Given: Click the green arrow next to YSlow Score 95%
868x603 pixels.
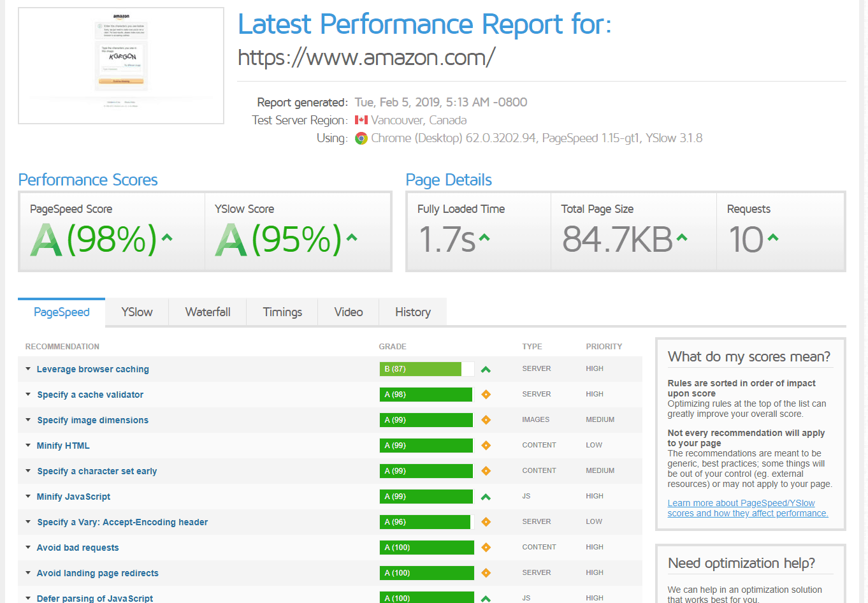Looking at the screenshot, I should click(352, 238).
